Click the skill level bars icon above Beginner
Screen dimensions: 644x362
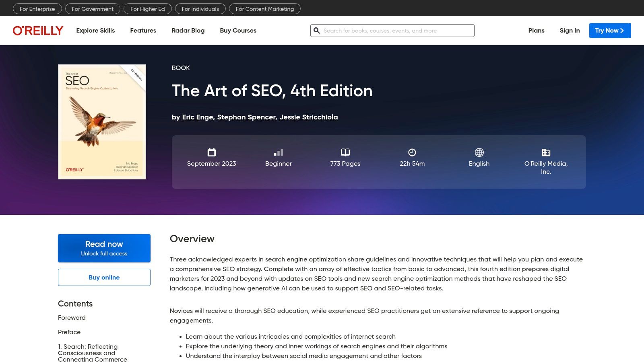[x=279, y=152]
